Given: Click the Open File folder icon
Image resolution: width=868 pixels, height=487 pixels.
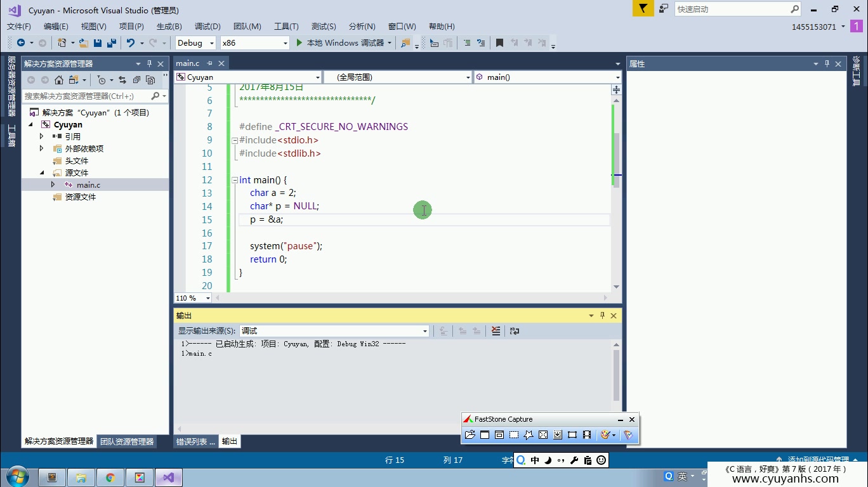Looking at the screenshot, I should [x=84, y=42].
